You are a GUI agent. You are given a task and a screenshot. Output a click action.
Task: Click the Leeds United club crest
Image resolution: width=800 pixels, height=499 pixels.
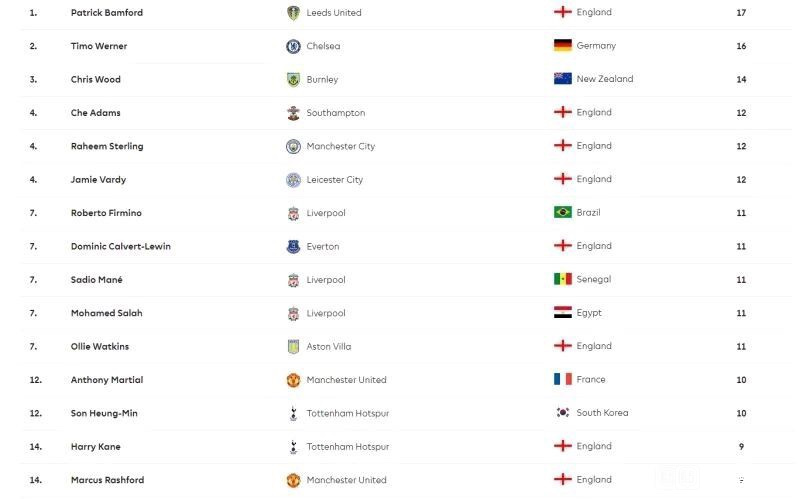pyautogui.click(x=293, y=13)
